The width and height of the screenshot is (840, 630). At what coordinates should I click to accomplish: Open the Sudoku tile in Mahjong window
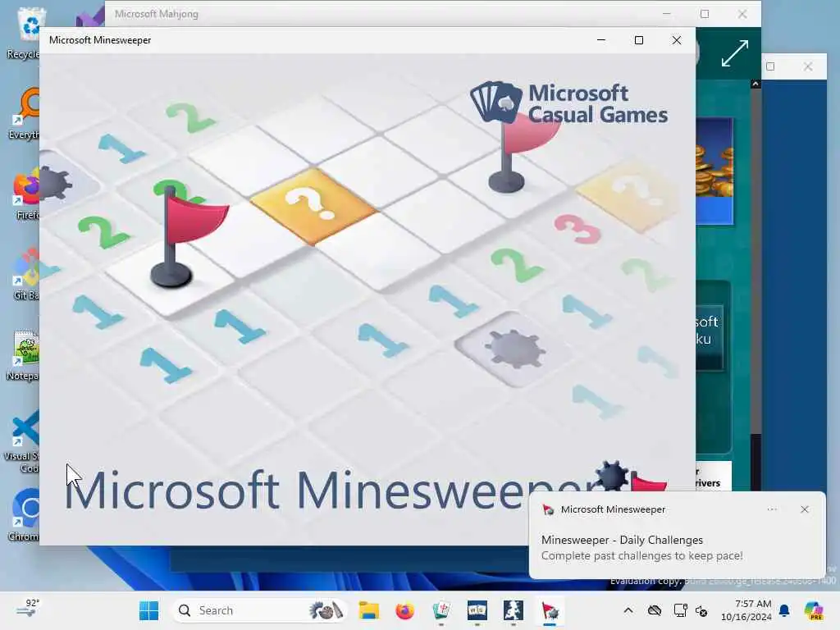[x=710, y=337]
